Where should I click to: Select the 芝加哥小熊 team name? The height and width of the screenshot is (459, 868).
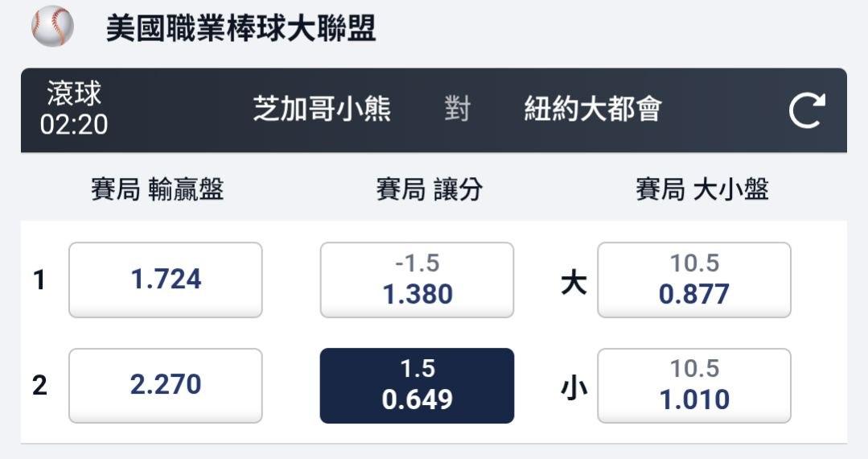(x=322, y=109)
